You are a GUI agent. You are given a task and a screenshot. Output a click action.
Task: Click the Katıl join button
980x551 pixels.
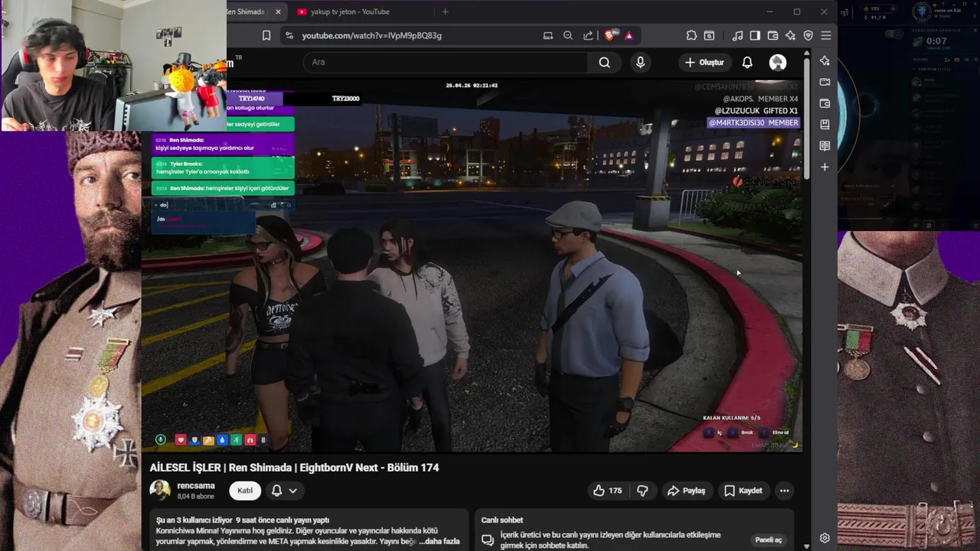pyautogui.click(x=245, y=491)
